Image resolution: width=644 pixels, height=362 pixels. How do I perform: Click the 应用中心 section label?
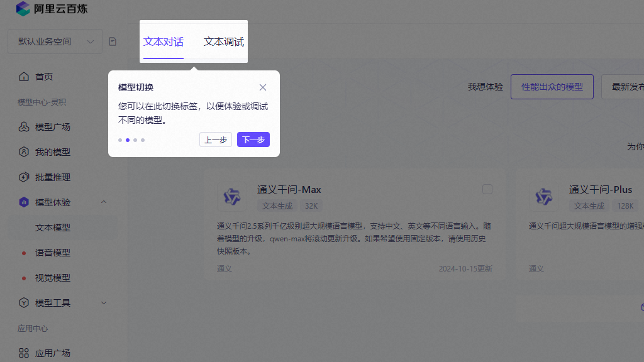tap(33, 328)
